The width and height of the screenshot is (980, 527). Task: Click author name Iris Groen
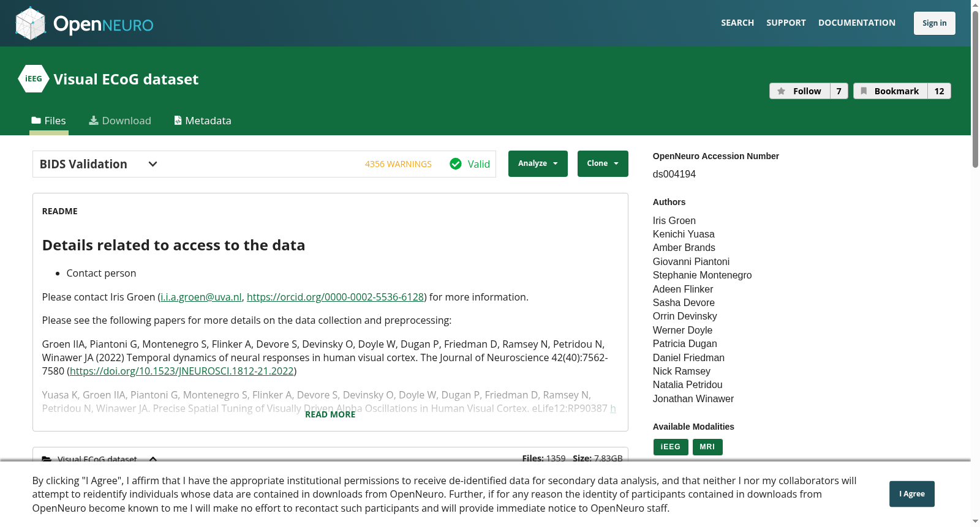(x=674, y=220)
